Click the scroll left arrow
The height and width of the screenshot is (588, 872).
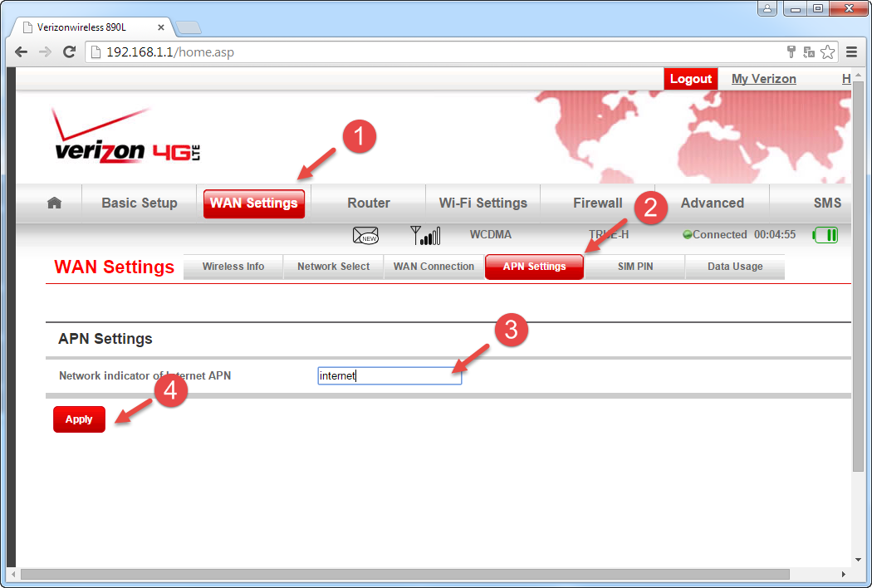(13, 574)
